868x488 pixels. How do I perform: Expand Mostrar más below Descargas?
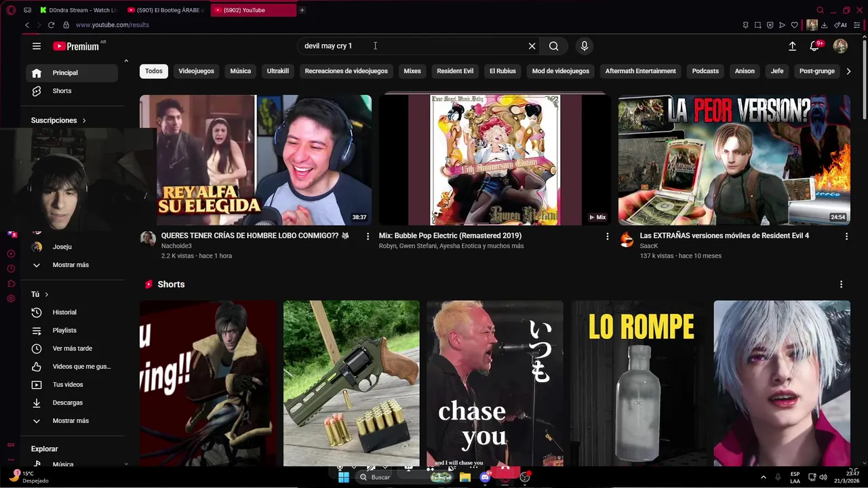click(71, 421)
